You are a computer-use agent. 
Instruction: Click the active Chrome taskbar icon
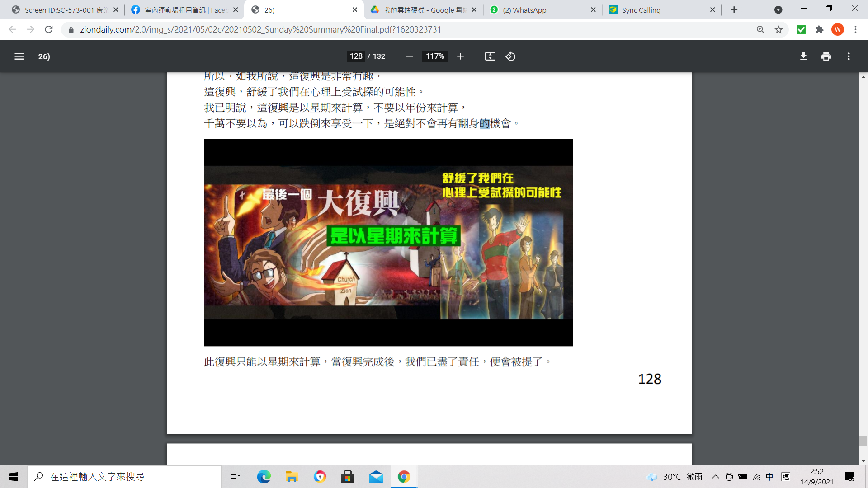coord(404,477)
